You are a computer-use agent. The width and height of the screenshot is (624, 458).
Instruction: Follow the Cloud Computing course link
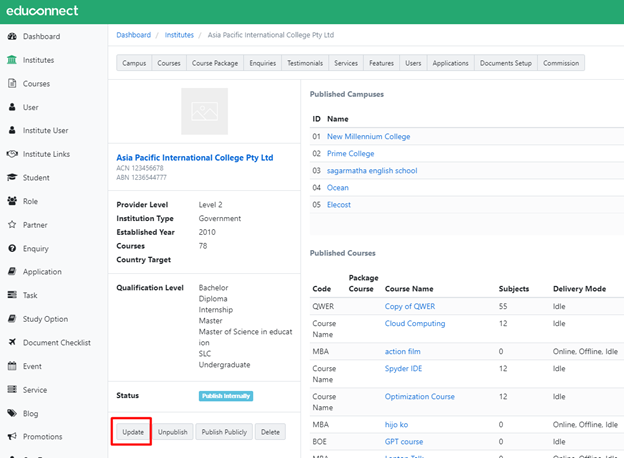[x=415, y=324]
